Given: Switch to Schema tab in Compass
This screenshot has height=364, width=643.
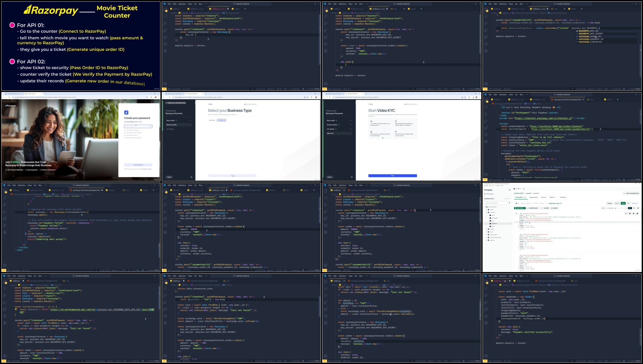Looking at the screenshot, I should [544, 197].
